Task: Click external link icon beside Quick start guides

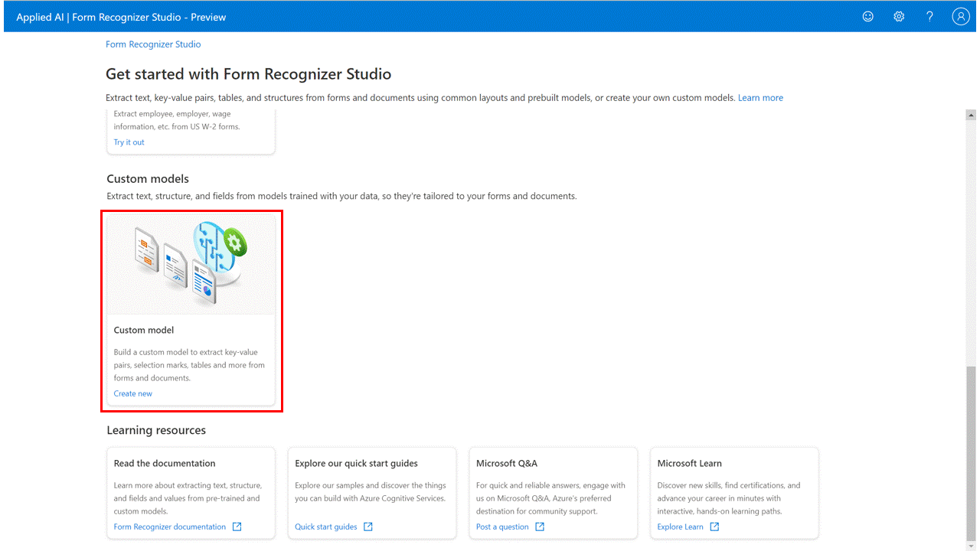Action: 368,527
